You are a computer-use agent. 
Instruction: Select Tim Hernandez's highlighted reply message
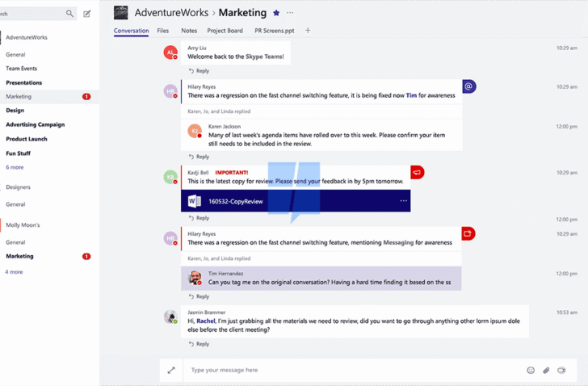click(x=321, y=279)
